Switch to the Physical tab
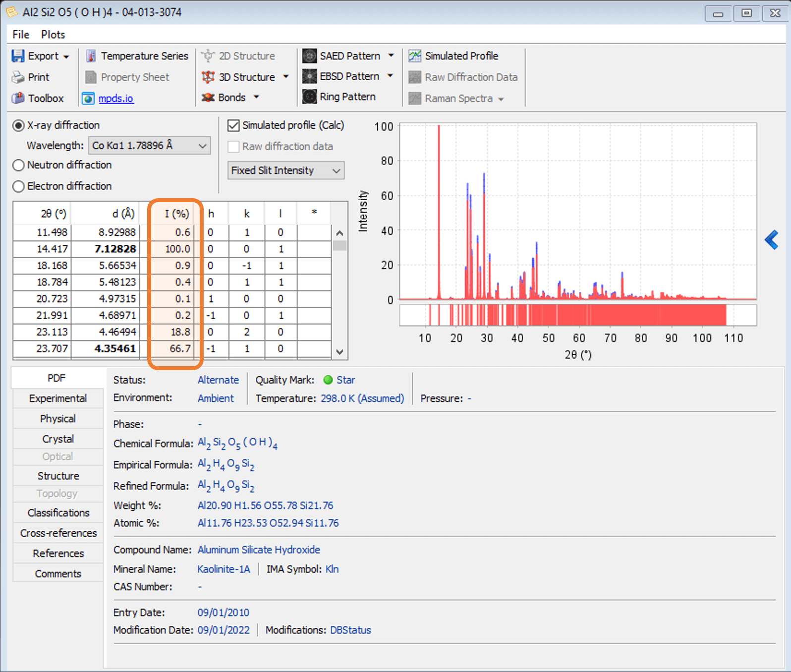The height and width of the screenshot is (672, 791). 58,419
